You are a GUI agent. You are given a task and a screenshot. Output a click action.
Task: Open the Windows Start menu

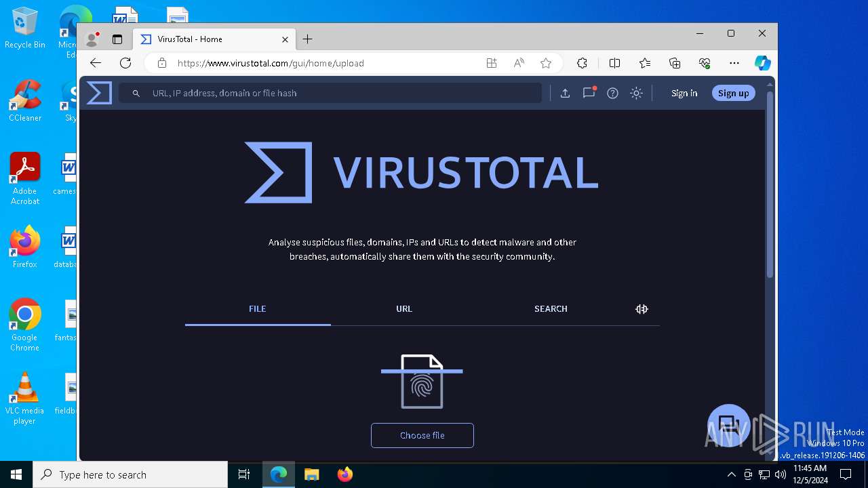click(x=16, y=474)
